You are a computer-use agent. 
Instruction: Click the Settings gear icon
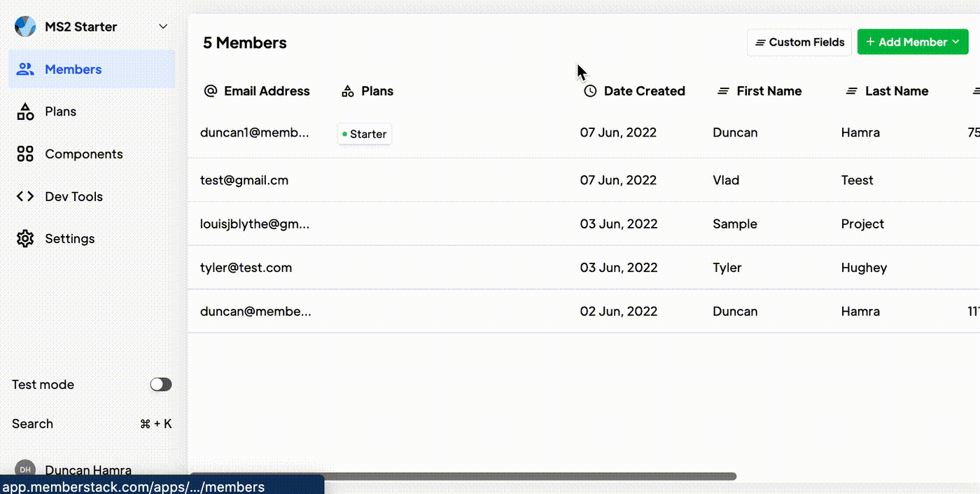(25, 239)
